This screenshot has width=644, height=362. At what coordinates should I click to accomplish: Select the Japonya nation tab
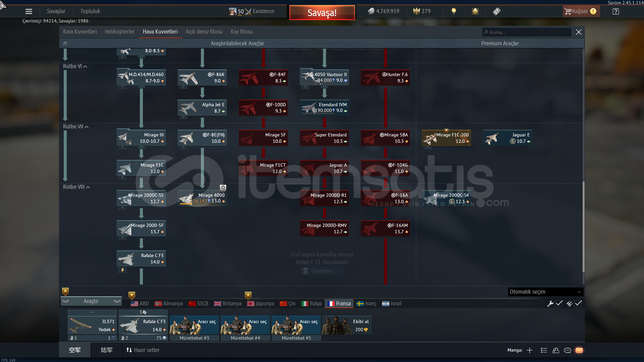point(261,304)
